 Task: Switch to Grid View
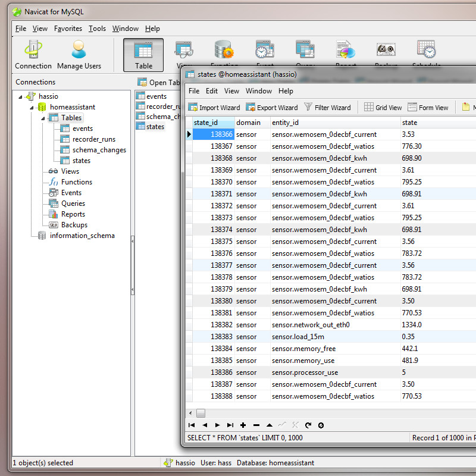click(x=383, y=108)
